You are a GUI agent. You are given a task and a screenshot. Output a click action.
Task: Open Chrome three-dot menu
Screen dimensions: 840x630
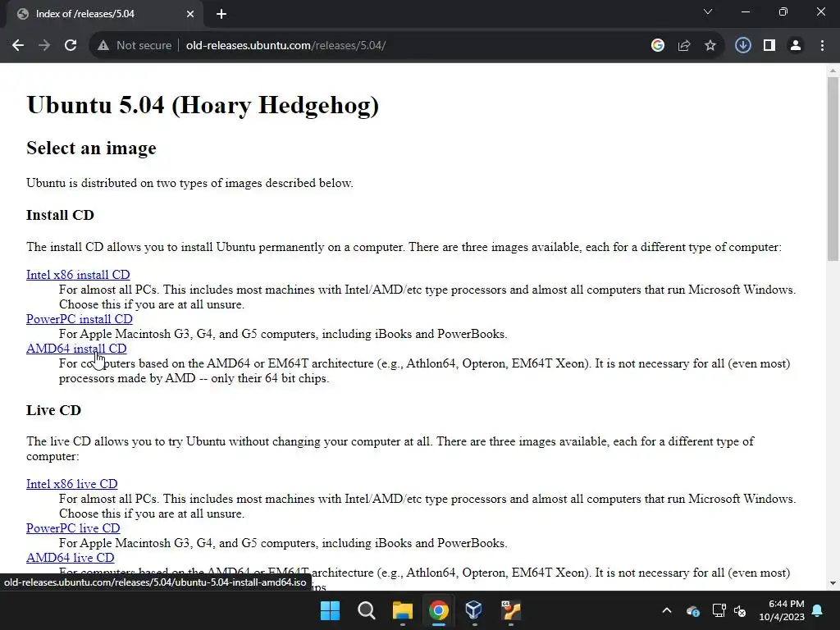pos(822,46)
